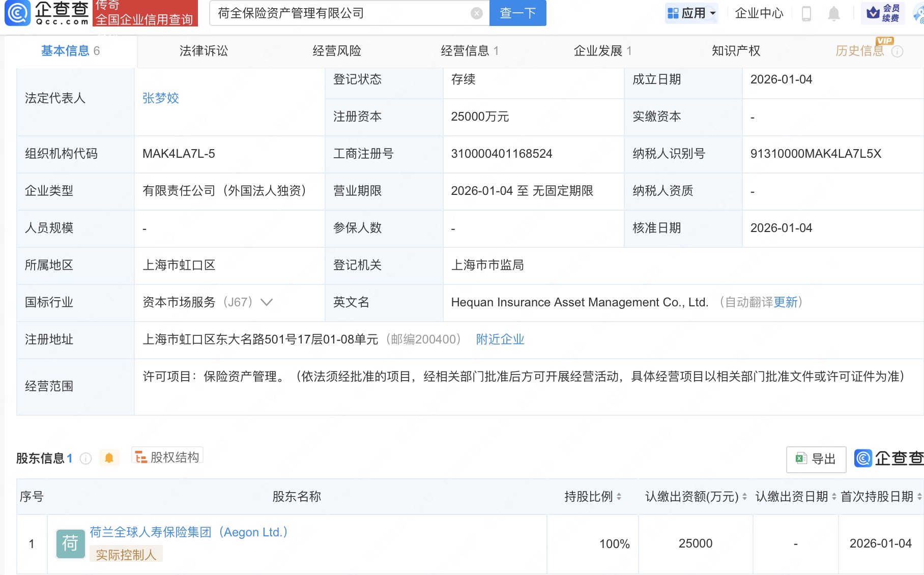Open legal representative 张梦姣 link
Screen dimensions: 924x575
pos(161,98)
